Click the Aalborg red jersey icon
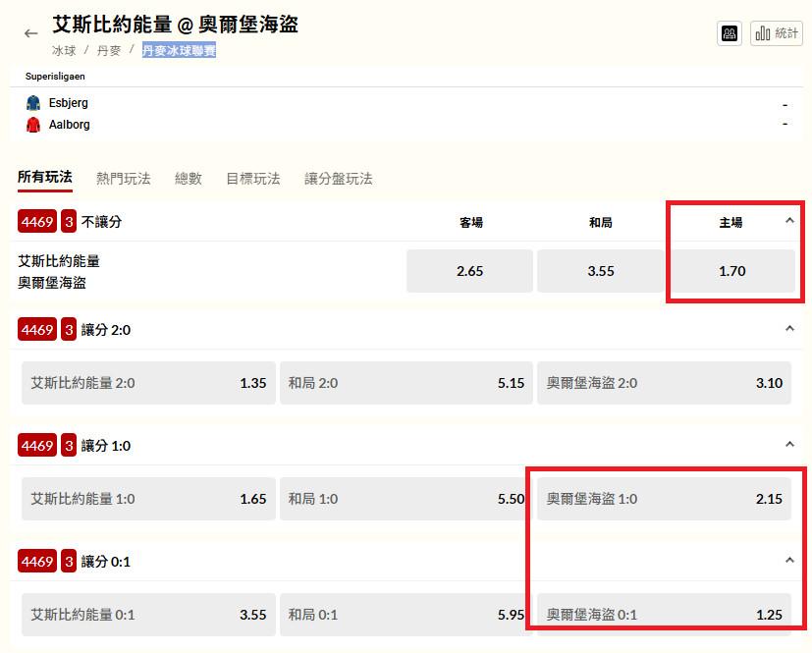Screen dimensions: 812x653 (33, 125)
